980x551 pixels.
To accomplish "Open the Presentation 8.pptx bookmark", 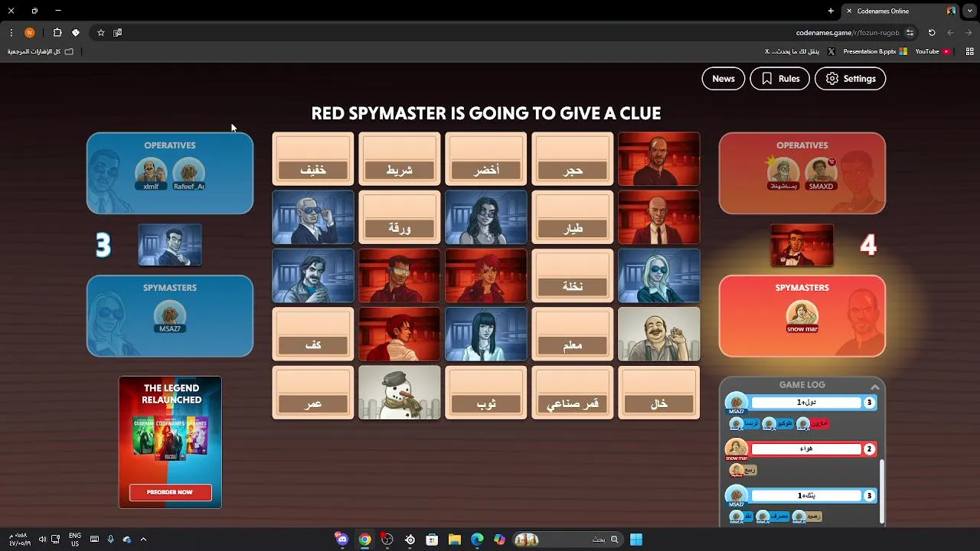I will click(874, 51).
